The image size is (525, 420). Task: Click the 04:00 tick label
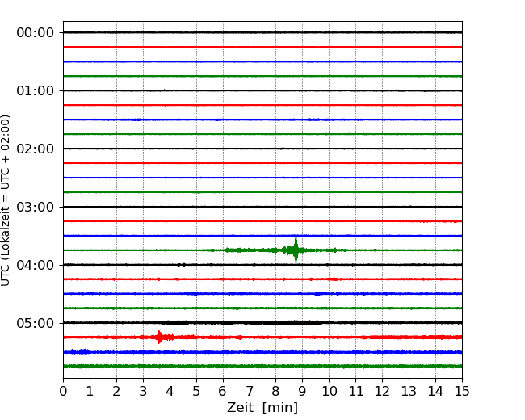36,265
